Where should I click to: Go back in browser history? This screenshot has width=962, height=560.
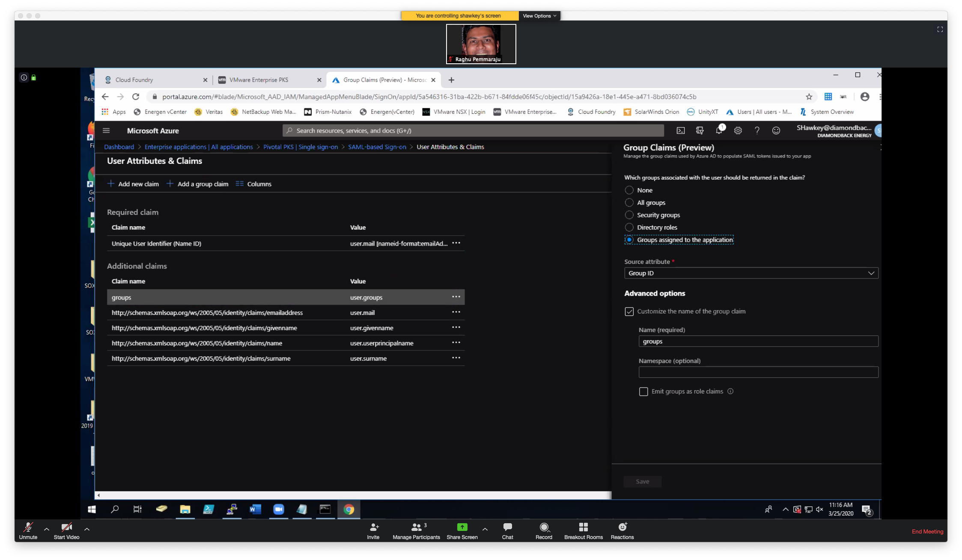105,97
